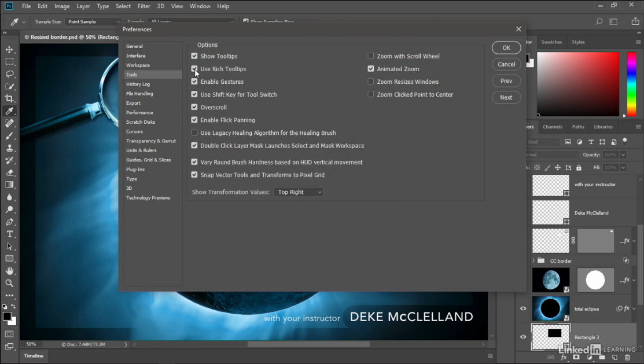Select the Hand tool

[9, 271]
